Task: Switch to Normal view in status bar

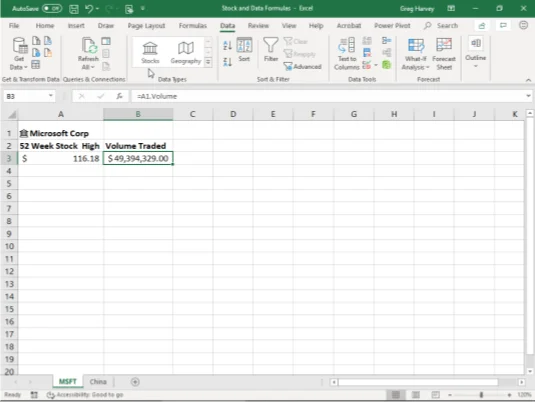Action: 396,395
